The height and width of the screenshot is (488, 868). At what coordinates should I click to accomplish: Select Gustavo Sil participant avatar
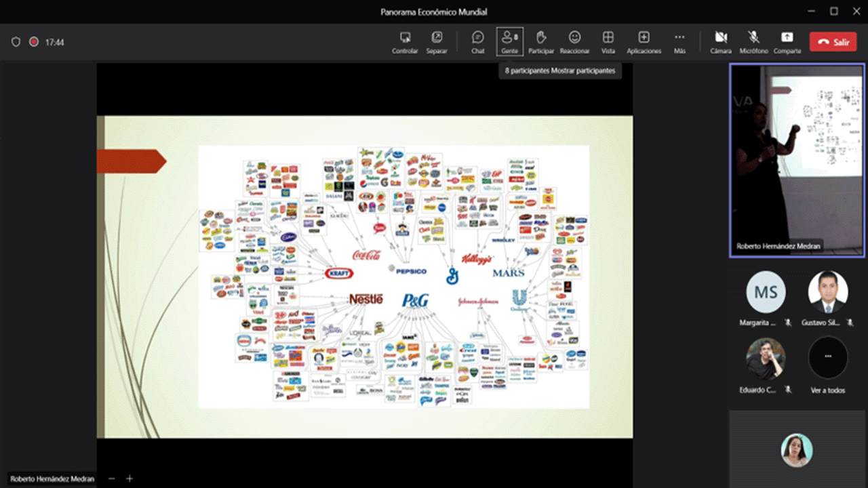(x=828, y=291)
